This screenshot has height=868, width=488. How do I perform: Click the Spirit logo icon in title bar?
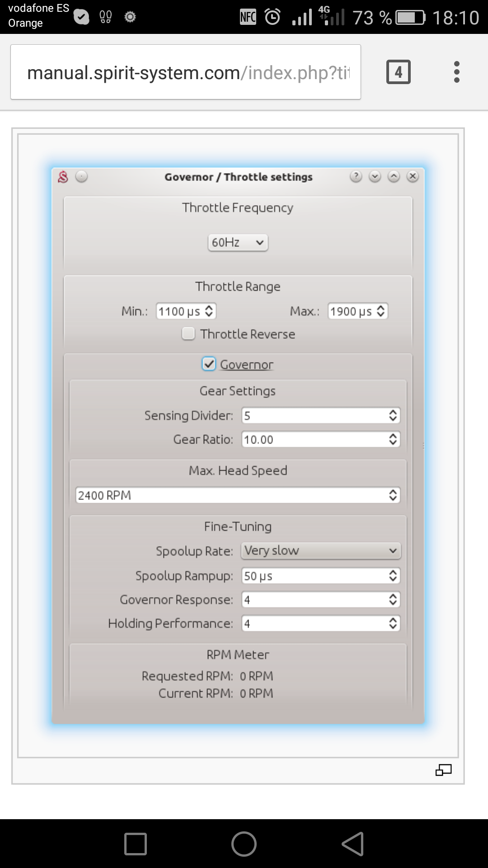pyautogui.click(x=63, y=177)
